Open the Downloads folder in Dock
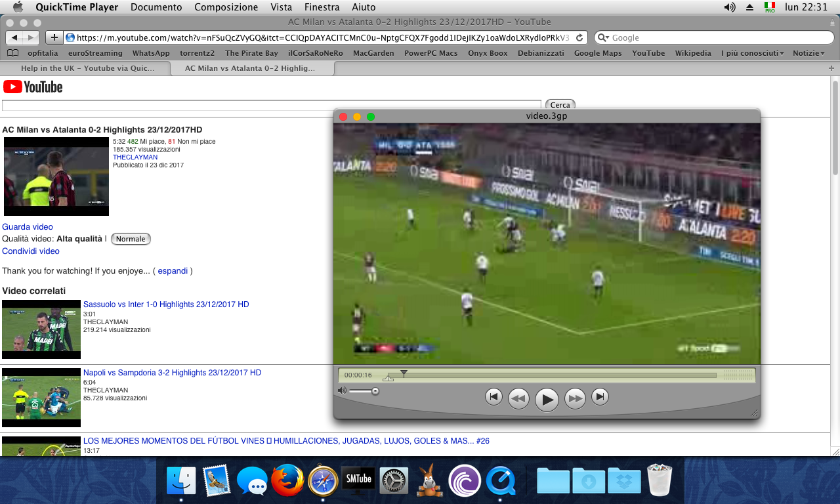 point(589,480)
